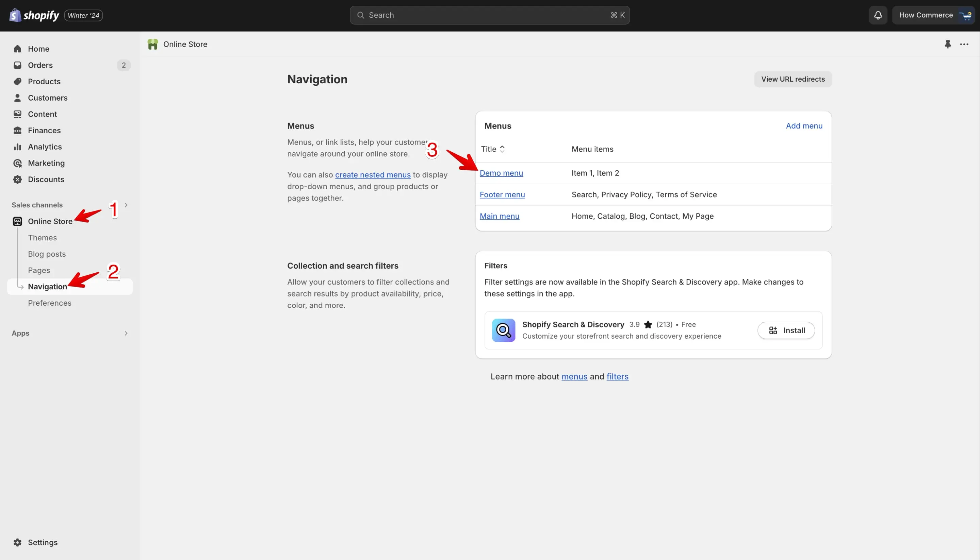Screen dimensions: 980x560
Task: Click the Settings gear icon
Action: point(17,542)
